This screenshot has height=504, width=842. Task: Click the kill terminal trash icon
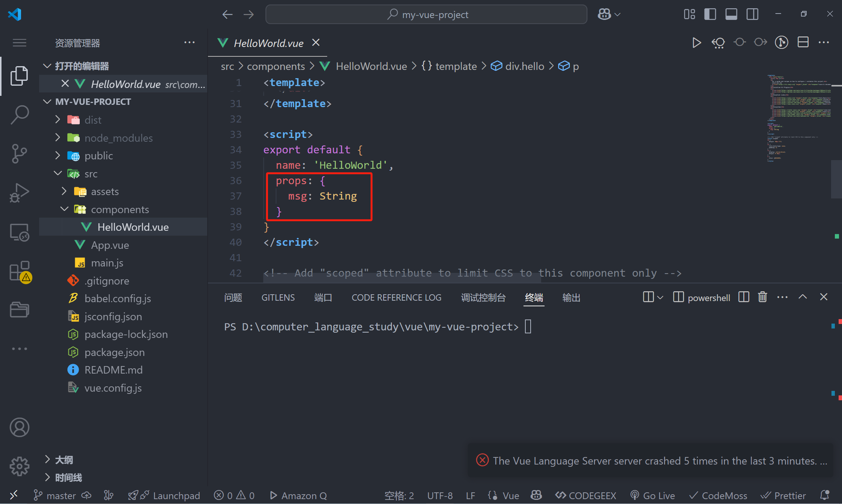[762, 297]
